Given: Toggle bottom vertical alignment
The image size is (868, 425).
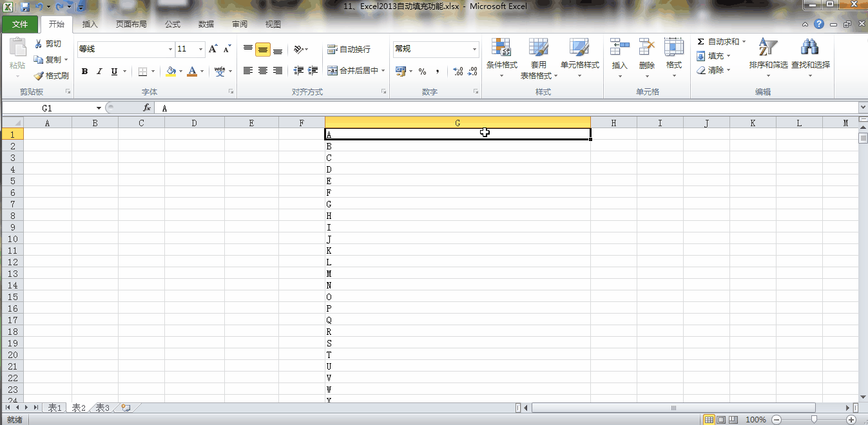Looking at the screenshot, I should pyautogui.click(x=278, y=50).
